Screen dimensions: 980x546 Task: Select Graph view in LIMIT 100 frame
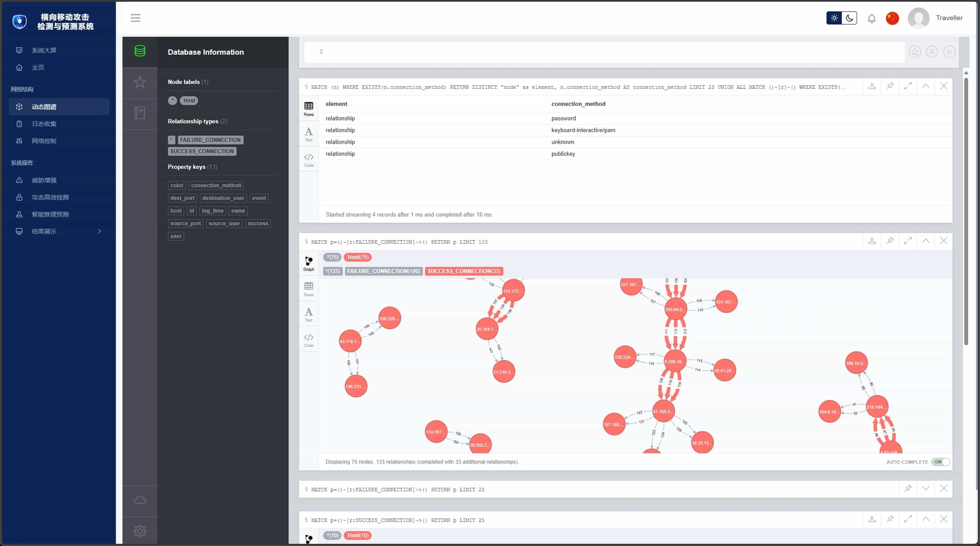pos(309,264)
